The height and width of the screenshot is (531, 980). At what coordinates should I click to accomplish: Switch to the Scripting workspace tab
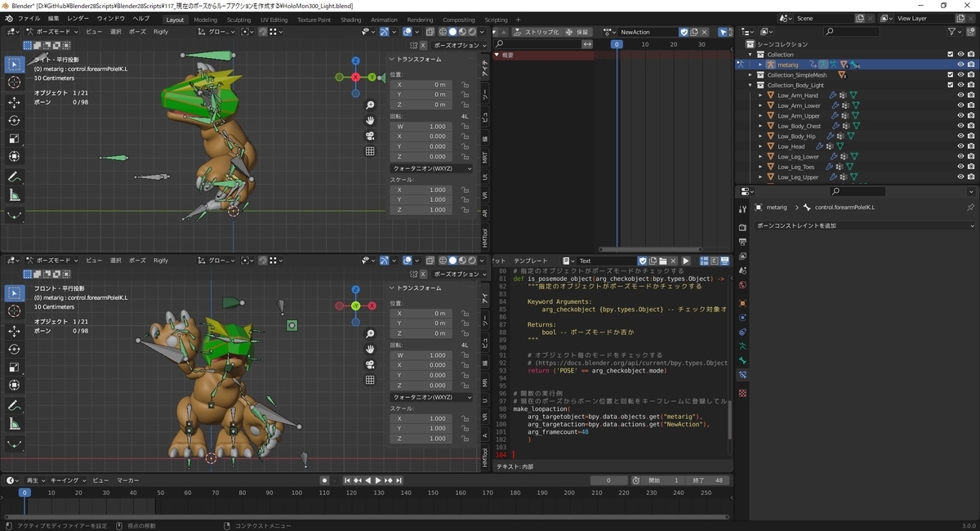click(496, 20)
